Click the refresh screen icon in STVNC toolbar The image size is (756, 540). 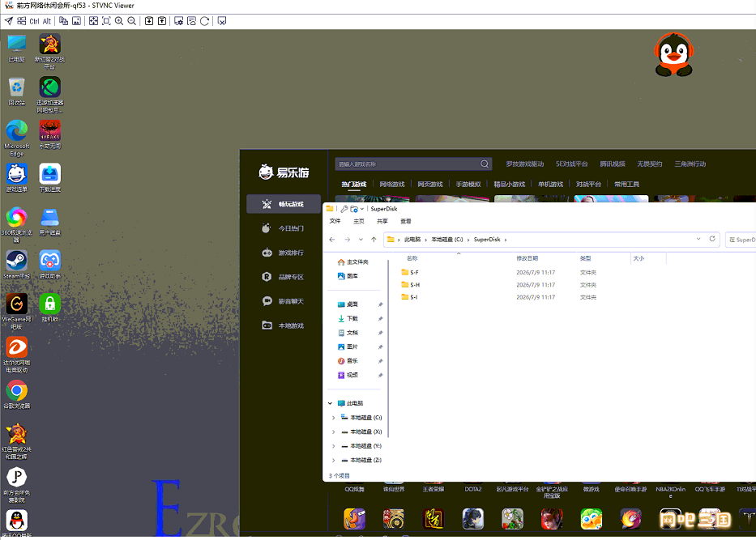(x=204, y=21)
